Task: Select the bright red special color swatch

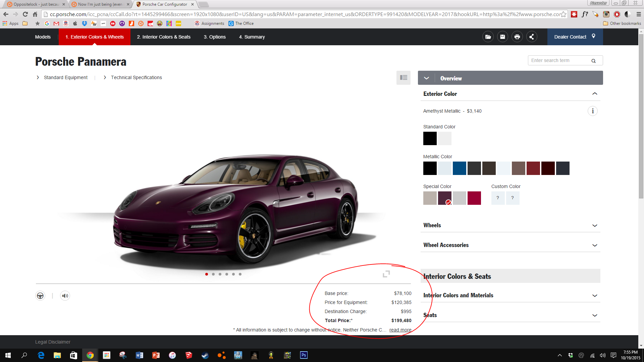Action: tap(474, 198)
